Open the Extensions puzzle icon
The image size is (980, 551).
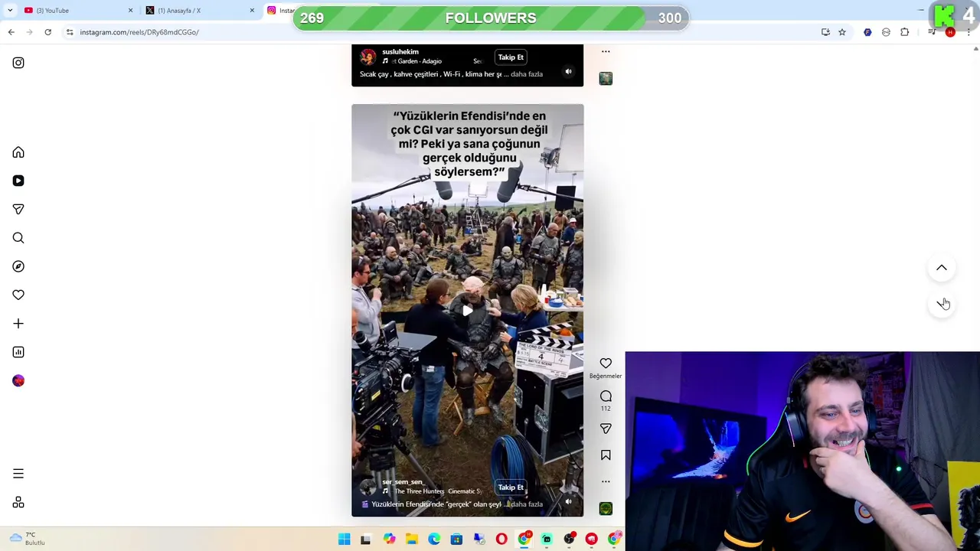point(905,32)
